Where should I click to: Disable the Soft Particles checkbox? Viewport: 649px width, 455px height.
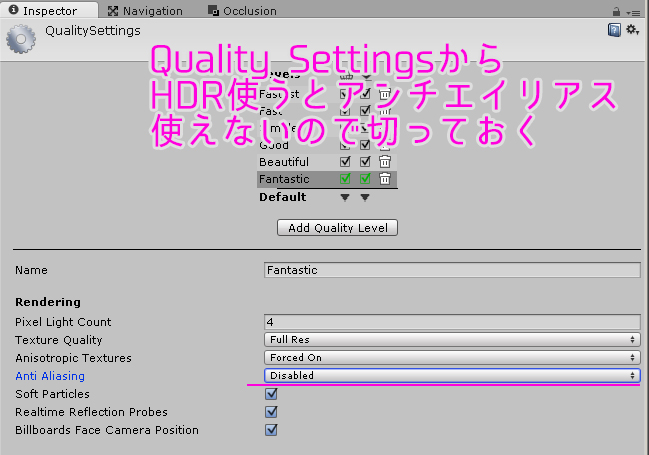point(271,394)
